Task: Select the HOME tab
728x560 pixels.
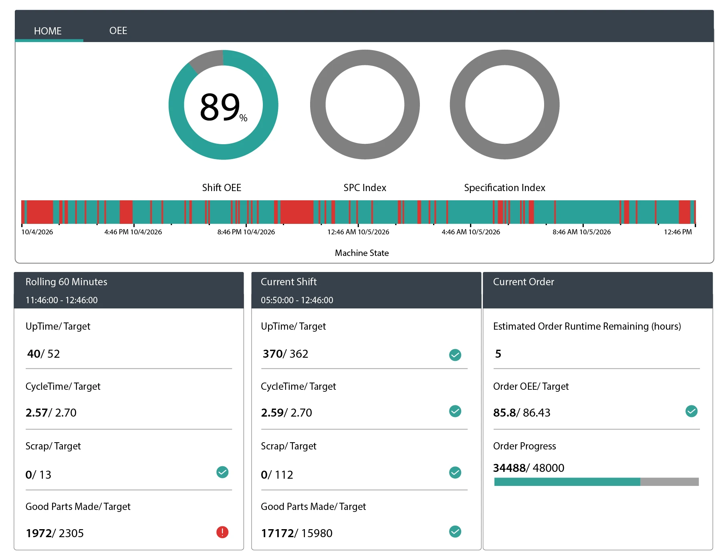Action: point(48,31)
